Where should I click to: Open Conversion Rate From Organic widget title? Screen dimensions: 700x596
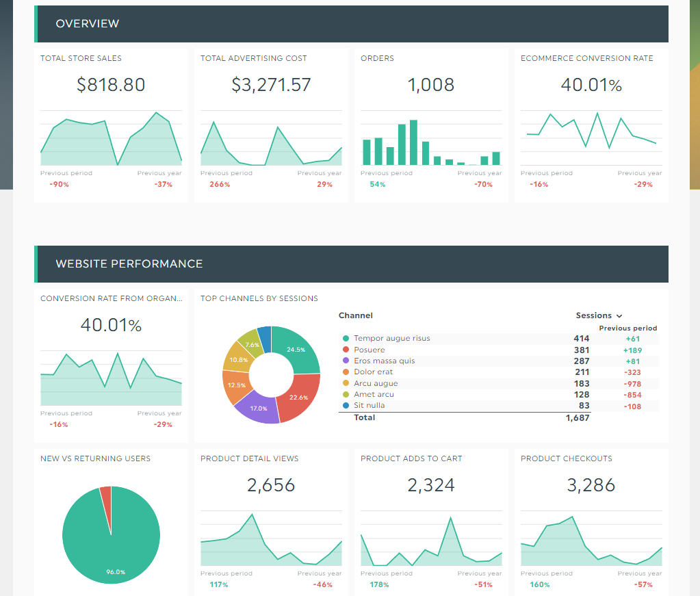111,298
